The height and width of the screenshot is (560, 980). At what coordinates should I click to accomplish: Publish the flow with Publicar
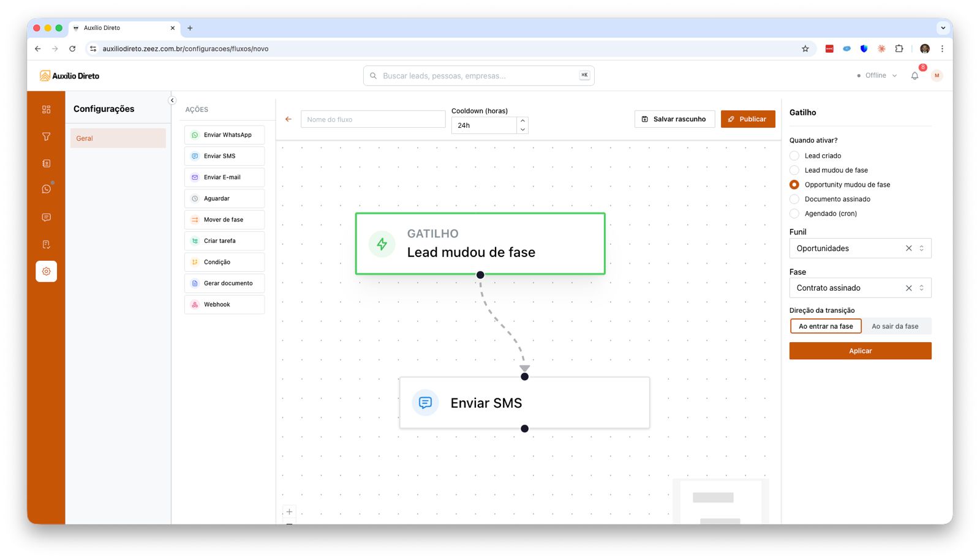748,119
